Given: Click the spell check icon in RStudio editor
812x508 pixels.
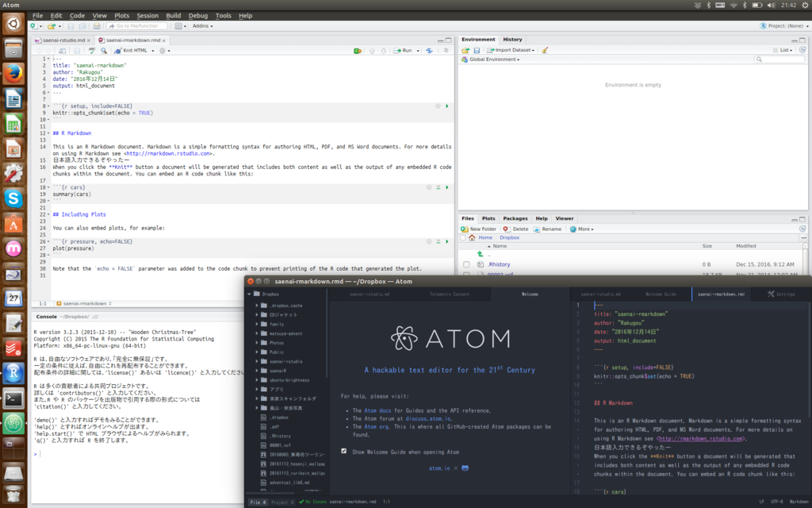Looking at the screenshot, I should point(92,50).
